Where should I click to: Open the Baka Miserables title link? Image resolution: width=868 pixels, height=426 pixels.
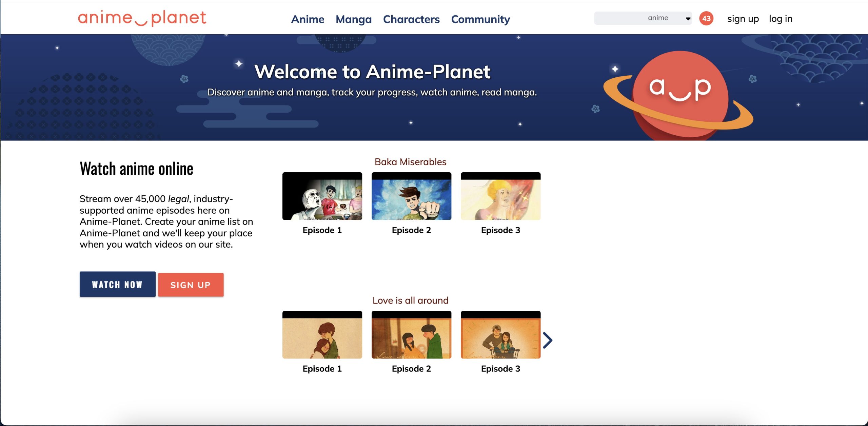(x=410, y=162)
